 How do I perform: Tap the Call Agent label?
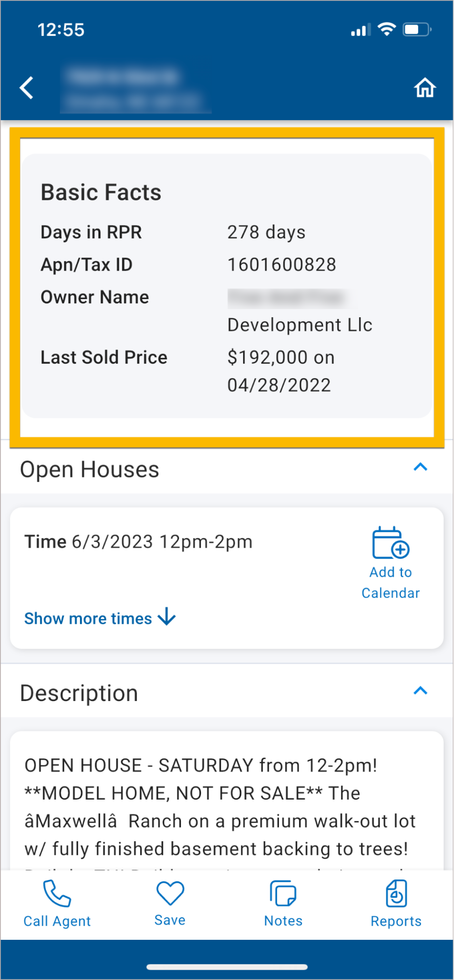(57, 921)
